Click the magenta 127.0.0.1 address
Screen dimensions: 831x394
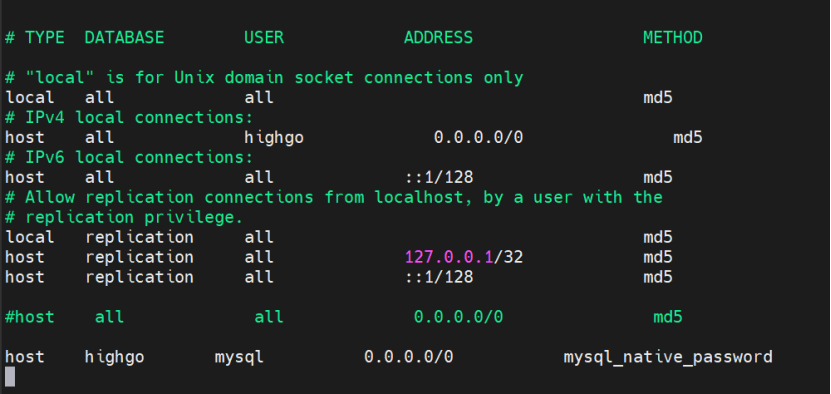point(449,257)
